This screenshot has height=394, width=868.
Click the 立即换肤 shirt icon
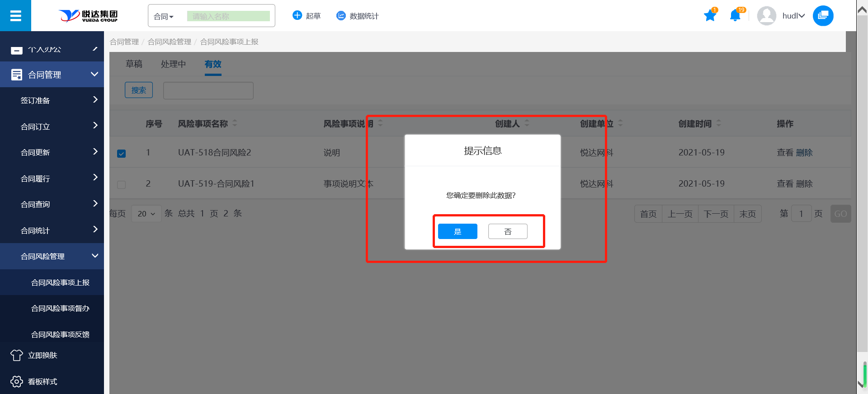17,356
